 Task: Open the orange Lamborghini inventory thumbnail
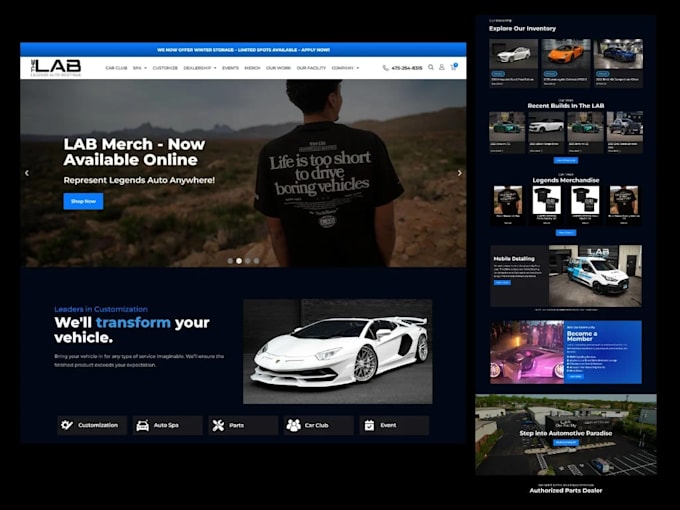pyautogui.click(x=566, y=54)
